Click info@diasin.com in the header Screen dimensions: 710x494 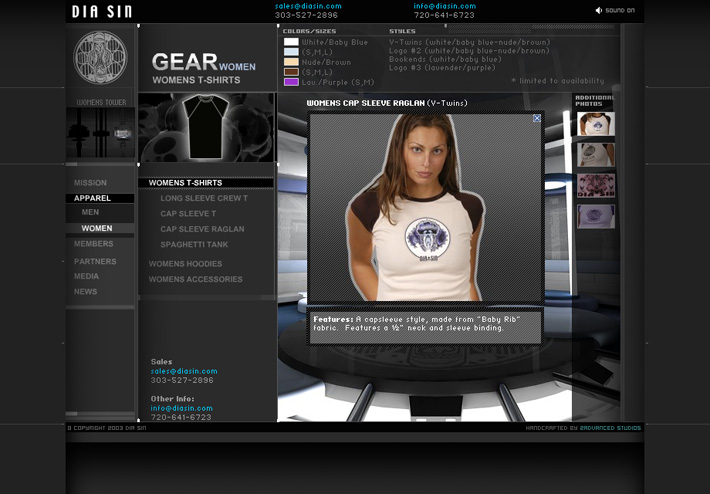click(x=445, y=6)
